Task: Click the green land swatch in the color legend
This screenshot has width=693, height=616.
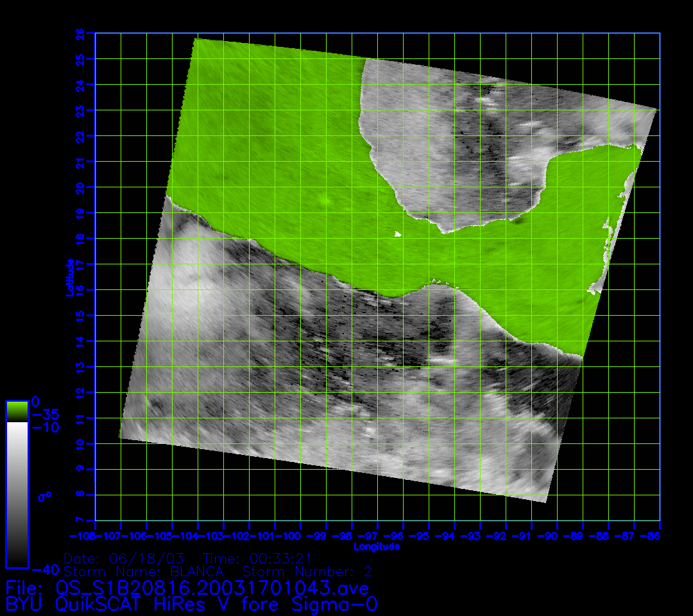Action: (17, 411)
